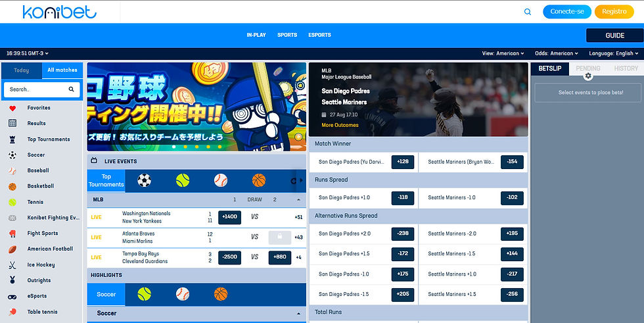Open the SPORTS menu
Screen dimensions: 644x323
click(287, 35)
